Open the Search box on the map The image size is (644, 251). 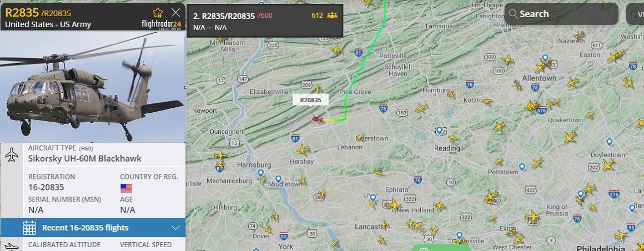click(x=561, y=14)
